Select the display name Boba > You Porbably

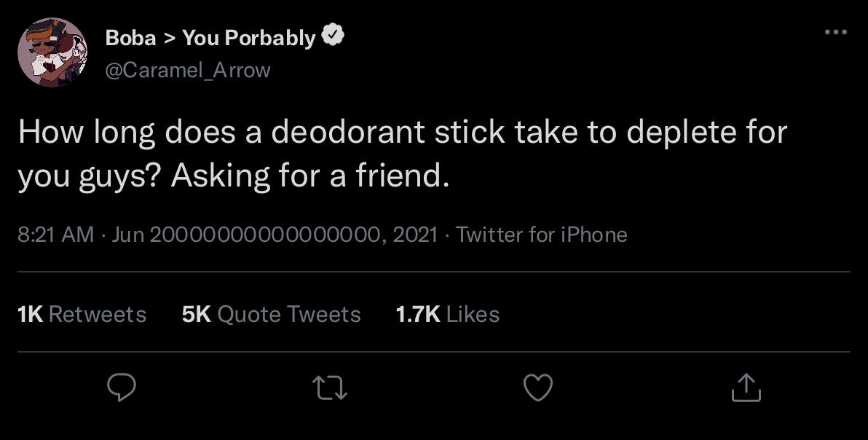point(209,37)
